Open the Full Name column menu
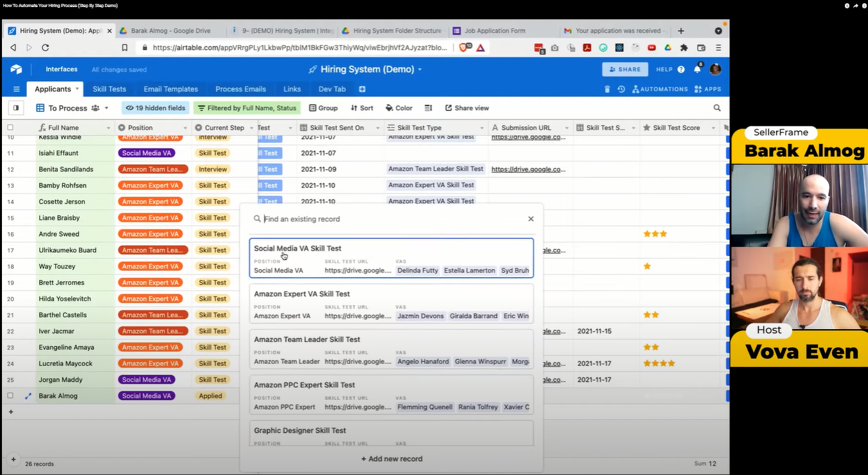The height and width of the screenshot is (475, 868). (x=108, y=128)
